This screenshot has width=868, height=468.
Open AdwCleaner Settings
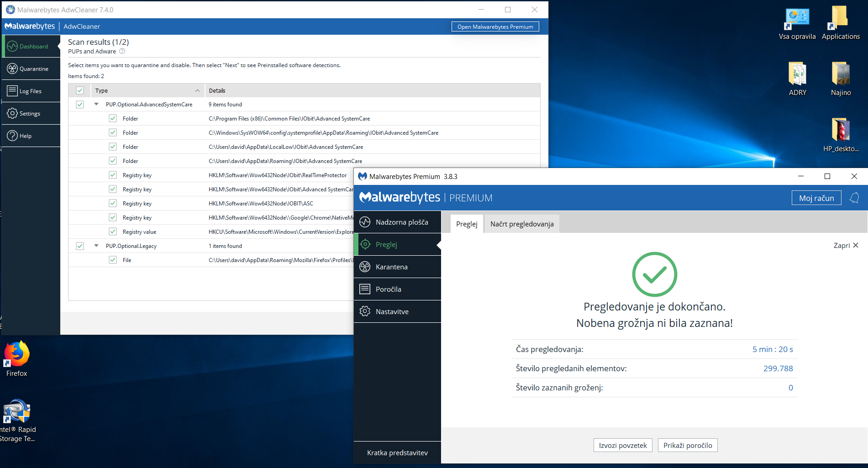30,113
